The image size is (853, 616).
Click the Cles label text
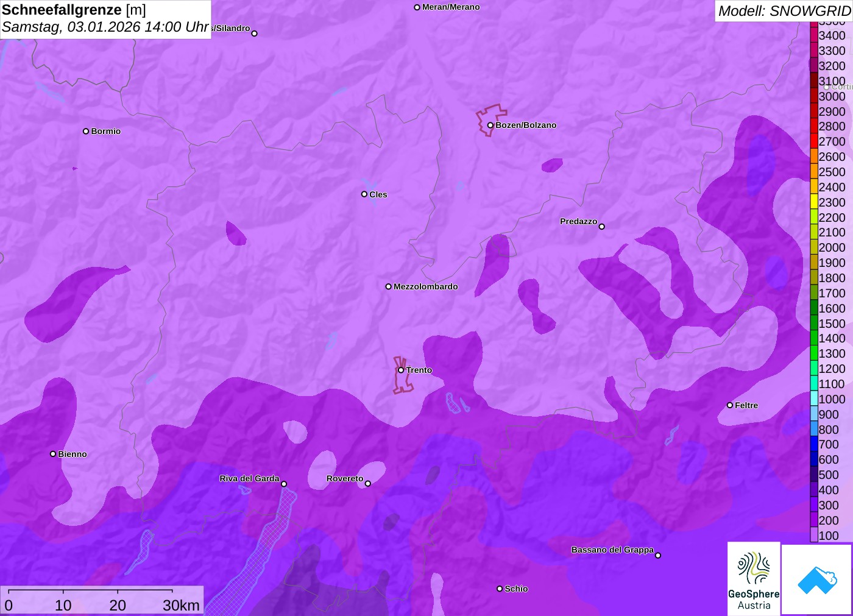pos(378,194)
